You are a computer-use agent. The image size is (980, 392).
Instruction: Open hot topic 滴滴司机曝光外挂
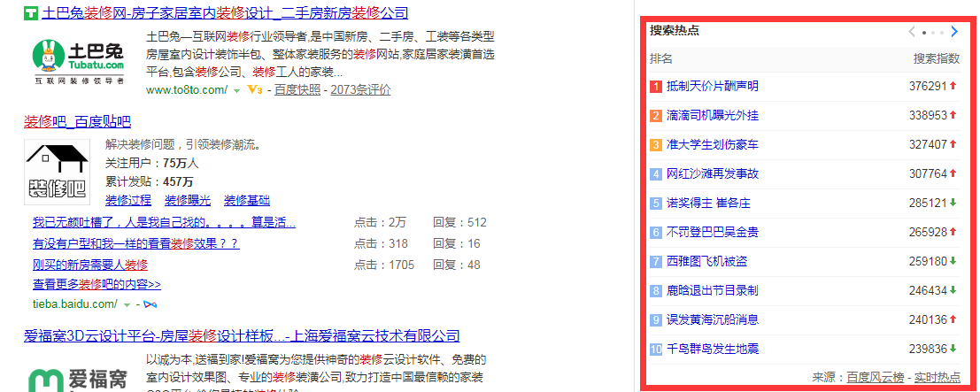pos(713,115)
